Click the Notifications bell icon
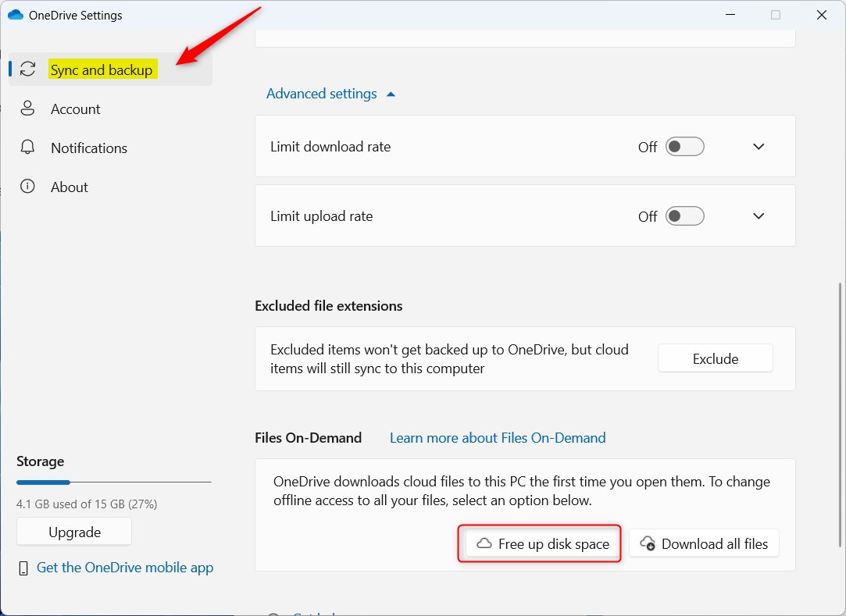Viewport: 846px width, 616px height. [x=27, y=148]
